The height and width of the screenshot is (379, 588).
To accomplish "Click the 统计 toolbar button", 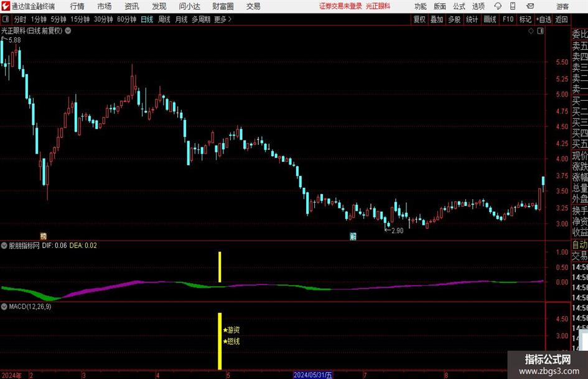I will click(472, 19).
